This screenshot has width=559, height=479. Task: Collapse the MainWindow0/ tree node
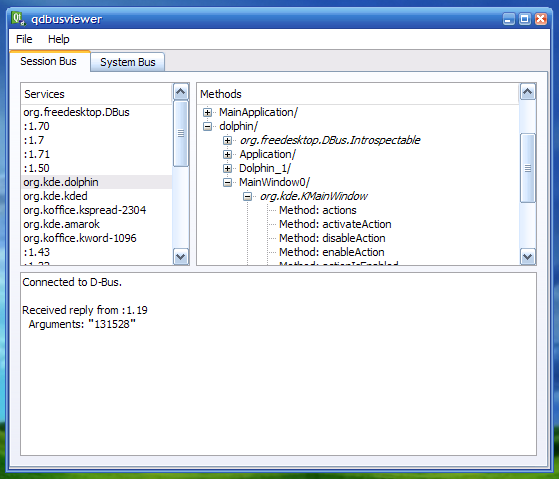(227, 182)
